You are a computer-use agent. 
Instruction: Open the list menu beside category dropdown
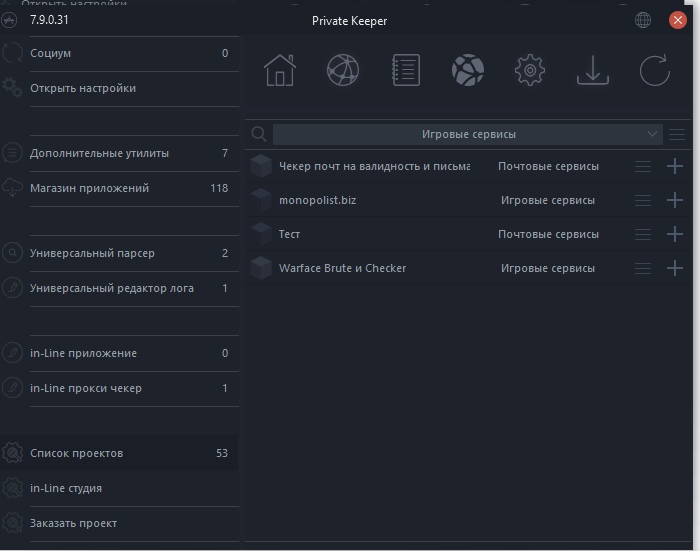coord(678,134)
